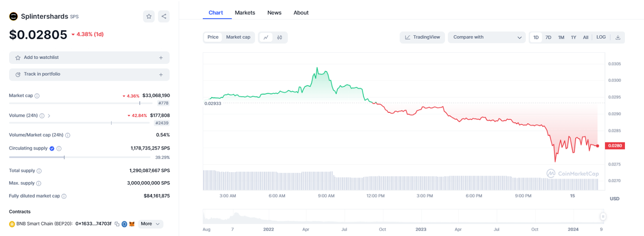This screenshot has height=236, width=644.
Task: Click the current price marker 0.0280
Action: tap(615, 146)
